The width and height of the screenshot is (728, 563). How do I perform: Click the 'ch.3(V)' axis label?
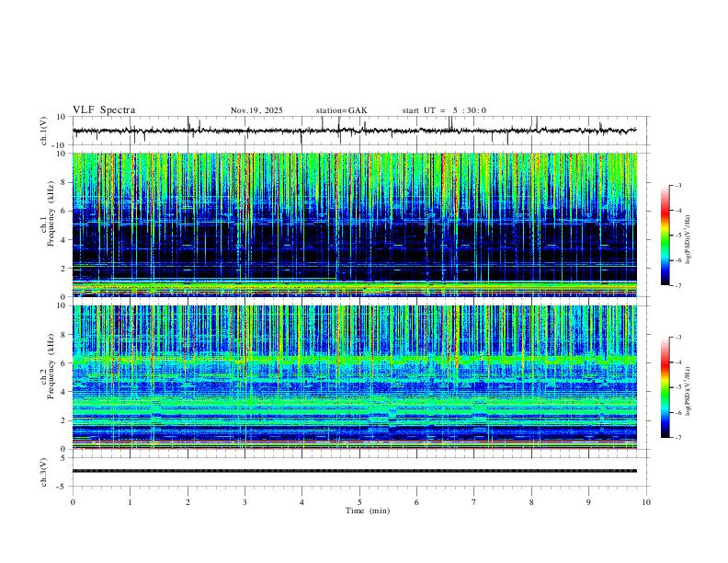(44, 472)
